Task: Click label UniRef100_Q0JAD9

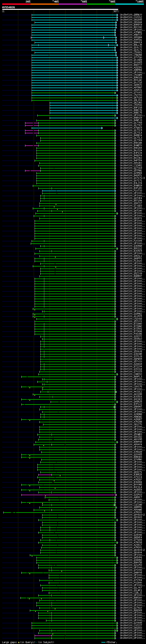Action: [x=131, y=60]
